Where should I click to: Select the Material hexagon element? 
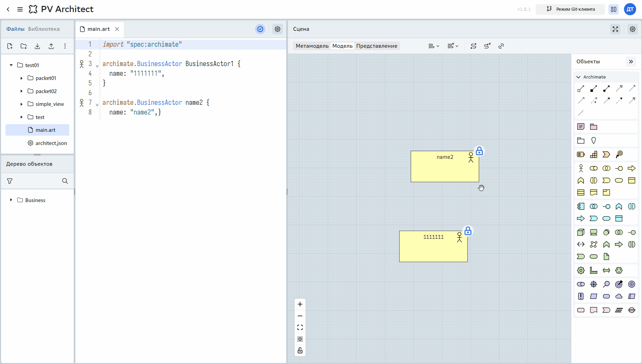pyautogui.click(x=619, y=270)
